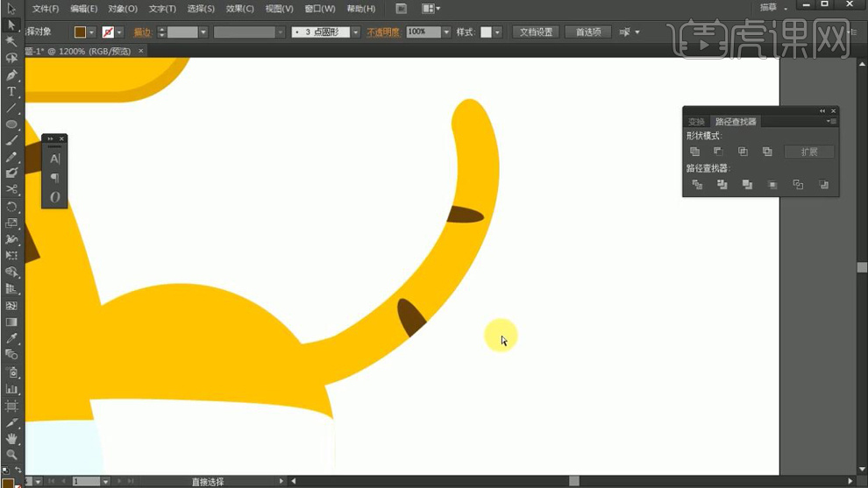Screen dimensions: 868x488
Task: Click Trim icon in Pathfinder row
Action: (x=722, y=184)
